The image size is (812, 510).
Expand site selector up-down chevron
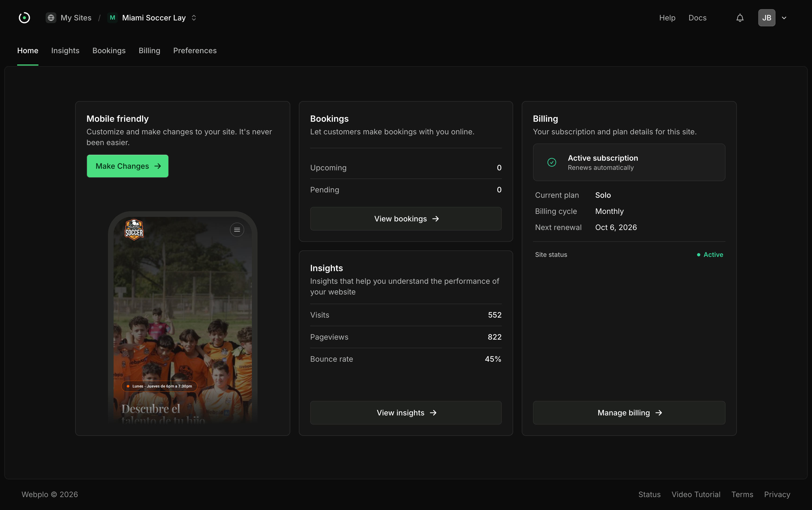(x=194, y=17)
